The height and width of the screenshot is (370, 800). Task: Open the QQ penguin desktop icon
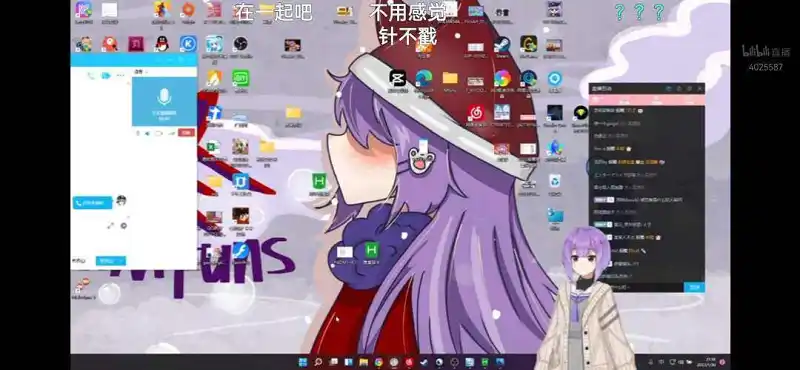tap(162, 44)
